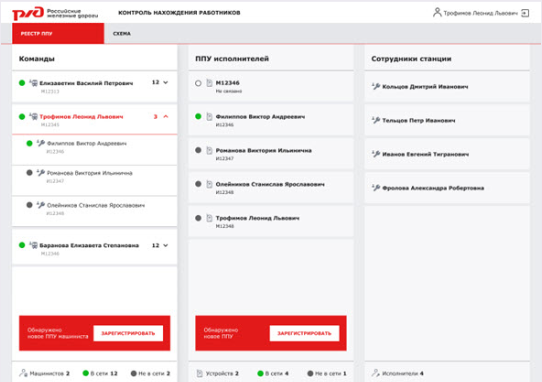Click train icon beside Баранова Елизавета Степановна
The height and width of the screenshot is (382, 542).
(x=34, y=245)
